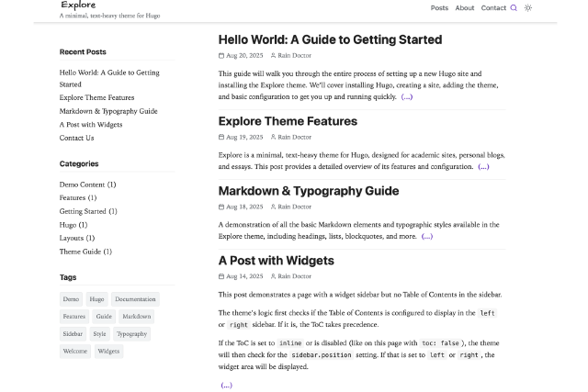Click the Markdown tag
Viewport: 588px width, 392px height.
click(137, 317)
